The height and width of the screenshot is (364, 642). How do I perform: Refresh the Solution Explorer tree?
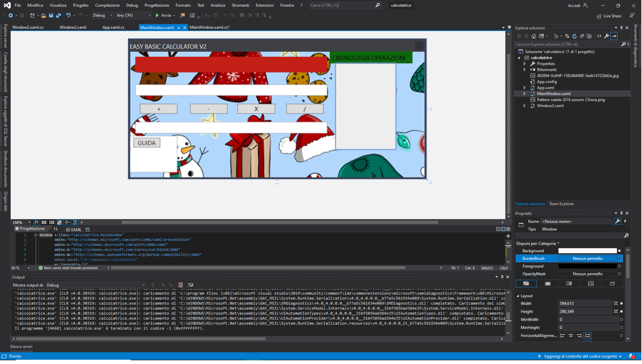pyautogui.click(x=574, y=36)
